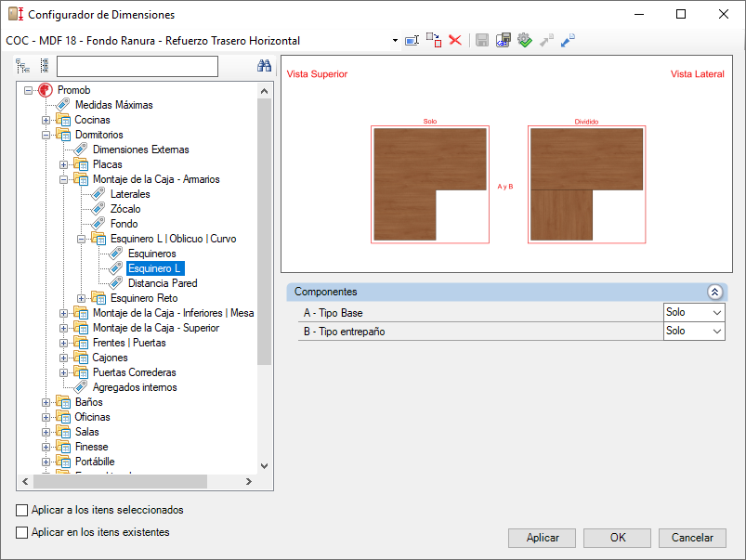Image resolution: width=746 pixels, height=560 pixels.
Task: Click the Solo base thumbnail preview
Action: [x=430, y=185]
